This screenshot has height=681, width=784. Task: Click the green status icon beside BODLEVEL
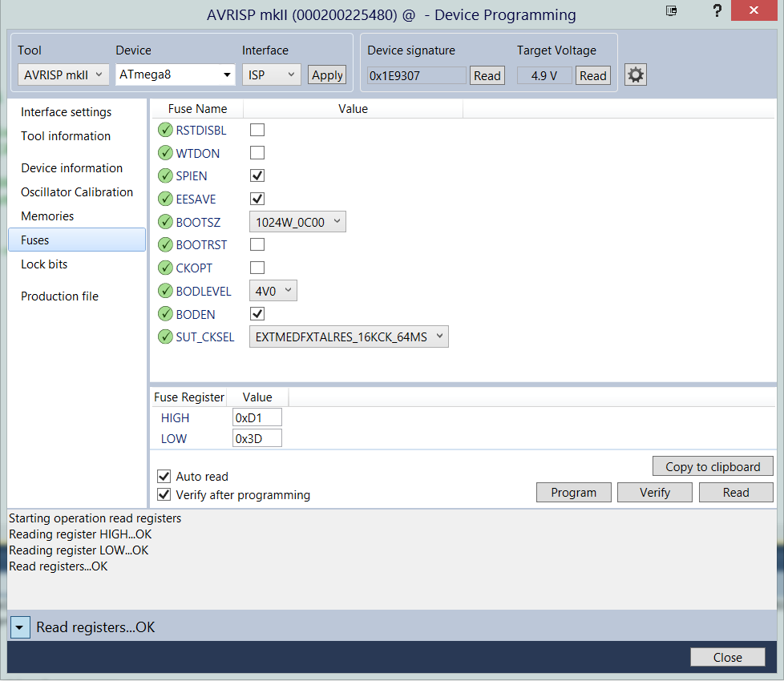click(165, 291)
